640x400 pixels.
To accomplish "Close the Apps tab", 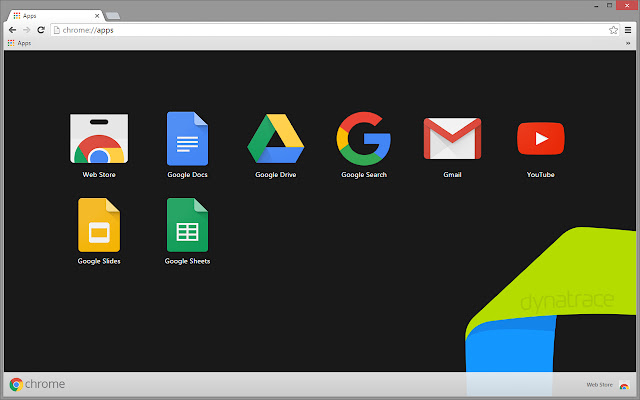I will coord(97,16).
